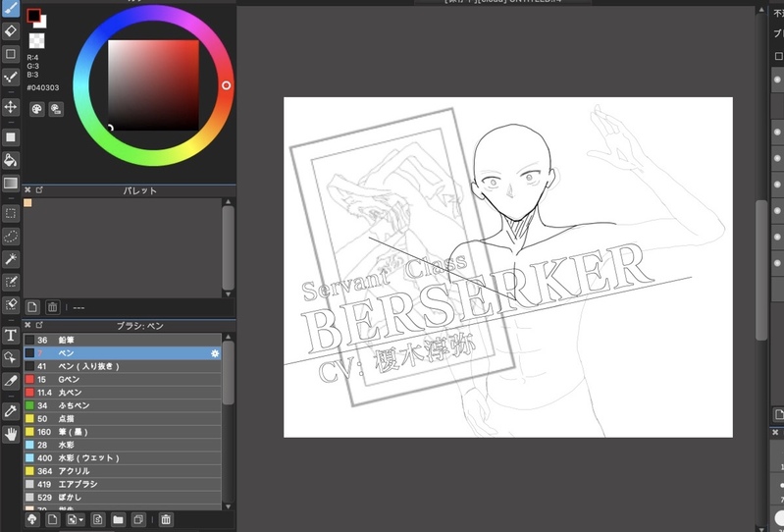Download cloud brush icon
Viewport: 784px width, 532px height.
[x=32, y=519]
